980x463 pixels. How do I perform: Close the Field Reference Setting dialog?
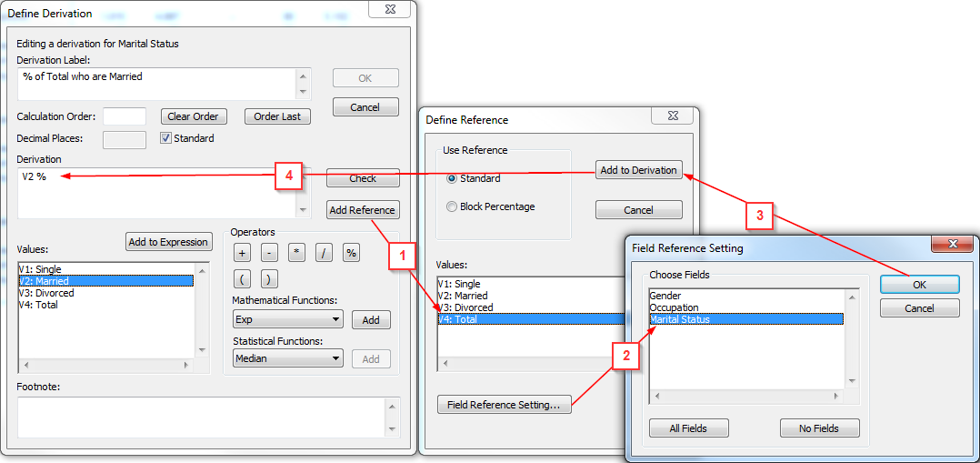[x=953, y=244]
